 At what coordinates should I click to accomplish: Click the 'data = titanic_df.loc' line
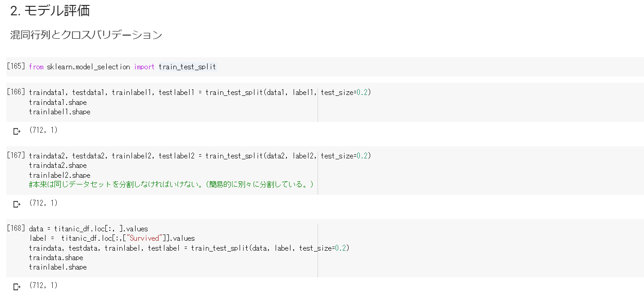(88, 229)
